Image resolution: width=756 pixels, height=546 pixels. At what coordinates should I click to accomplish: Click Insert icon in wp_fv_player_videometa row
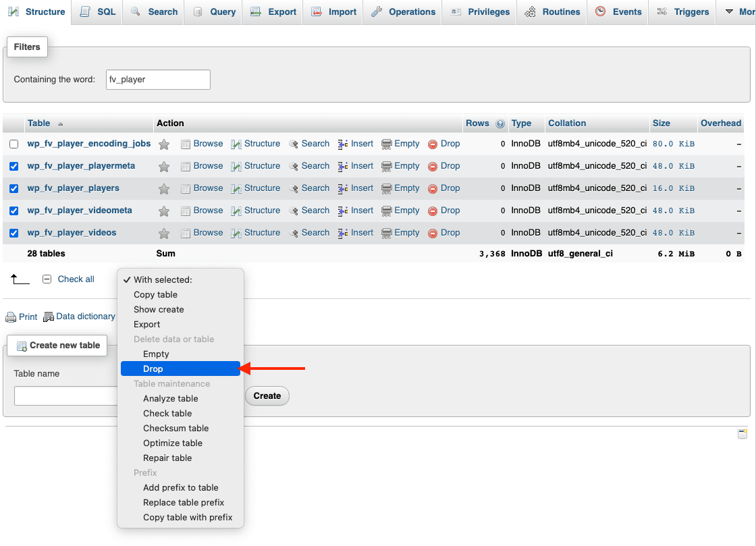coord(343,211)
